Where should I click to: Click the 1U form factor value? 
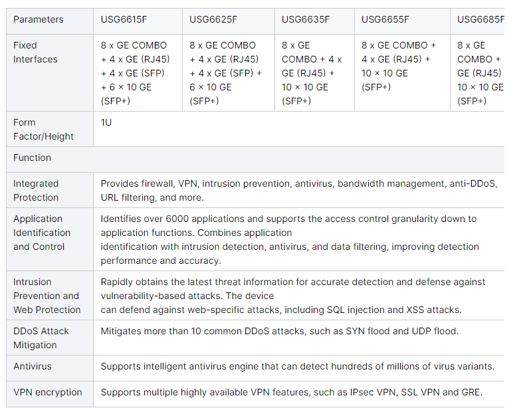click(106, 122)
